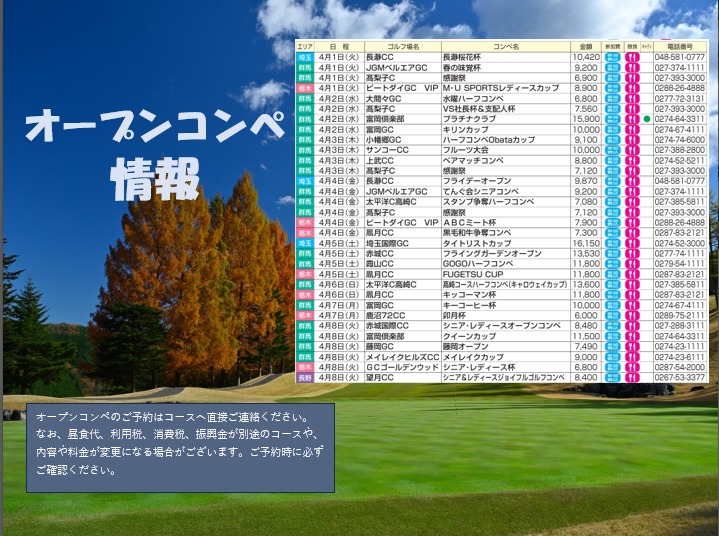
Task: Click the reservation notice text box
Action: click(x=180, y=448)
